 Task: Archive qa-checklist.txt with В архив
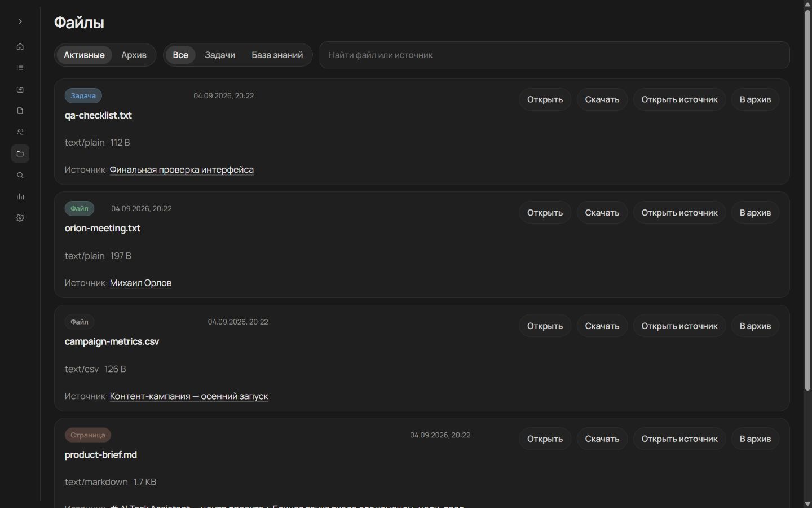pos(755,99)
